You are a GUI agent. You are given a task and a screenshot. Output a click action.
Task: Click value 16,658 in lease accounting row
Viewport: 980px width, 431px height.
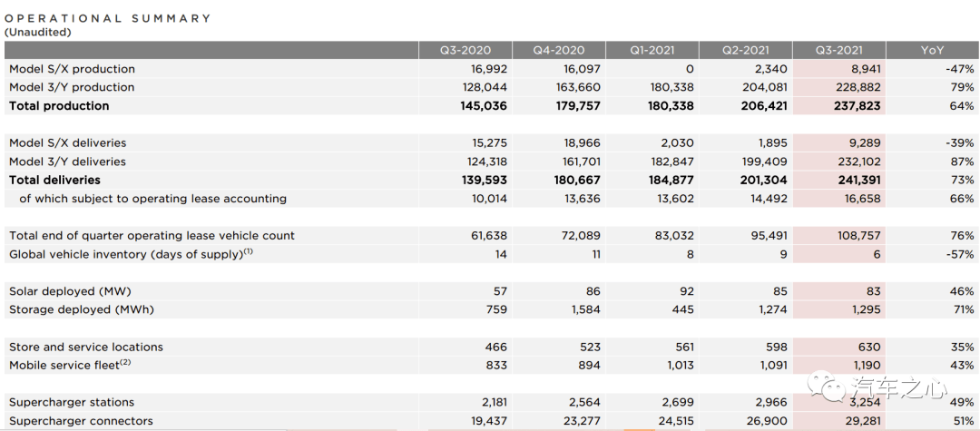(863, 199)
